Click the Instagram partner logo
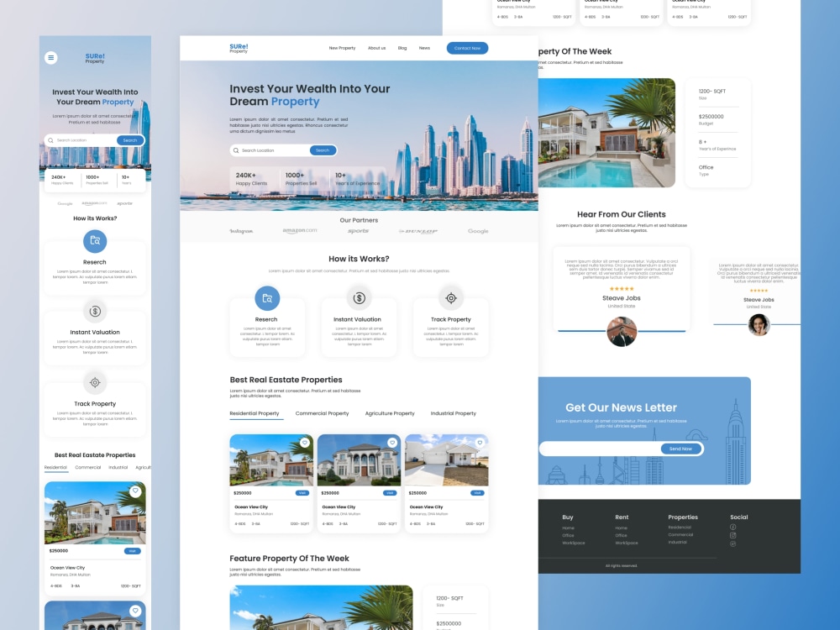The image size is (840, 630). coord(241,232)
